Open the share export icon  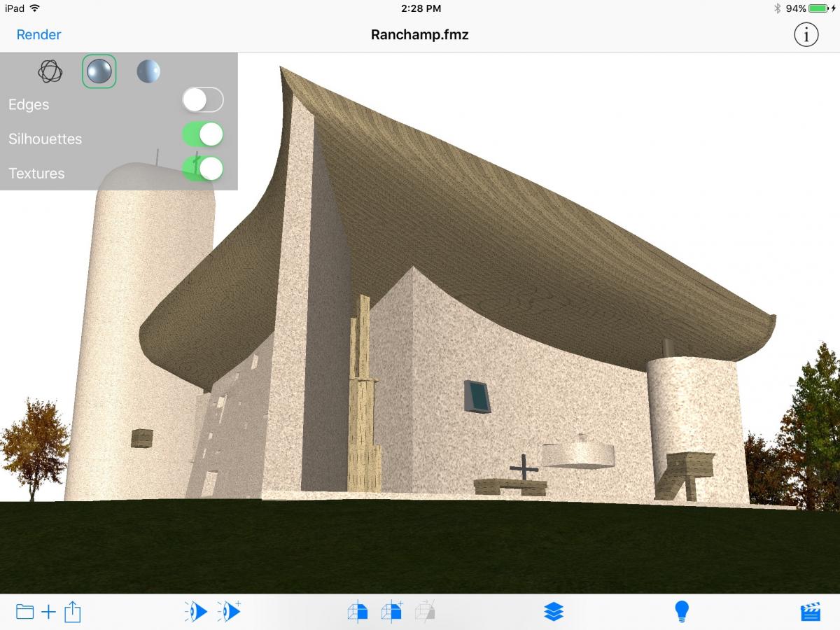coord(73,612)
